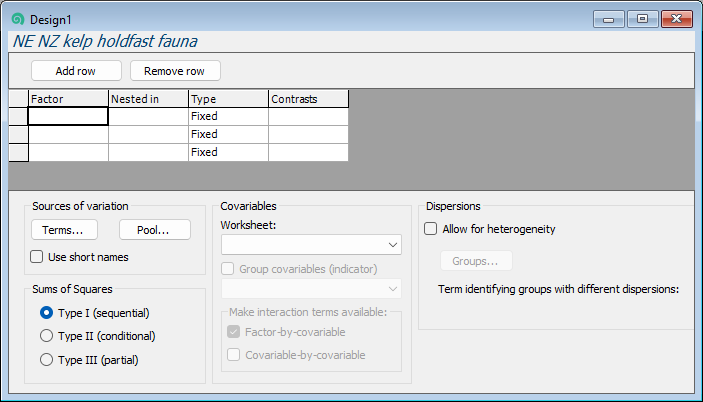Click the Type column header
703x402 pixels.
pyautogui.click(x=229, y=99)
